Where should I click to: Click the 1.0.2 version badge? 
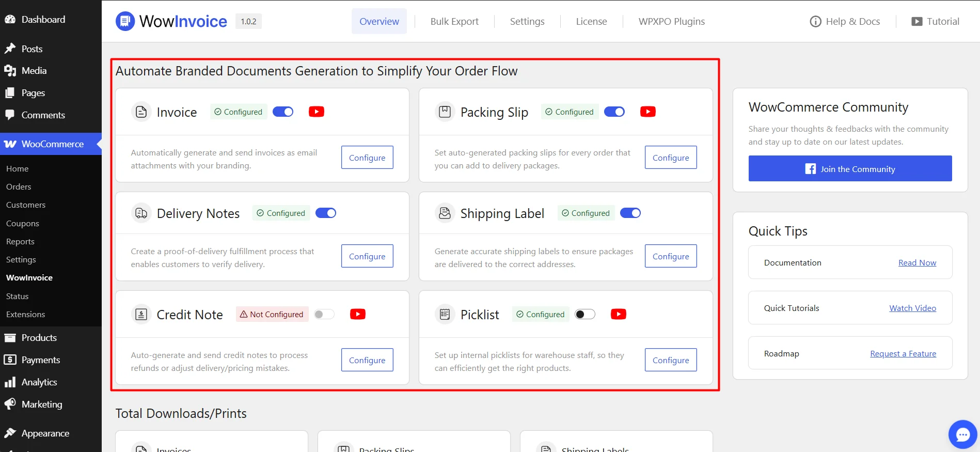248,21
